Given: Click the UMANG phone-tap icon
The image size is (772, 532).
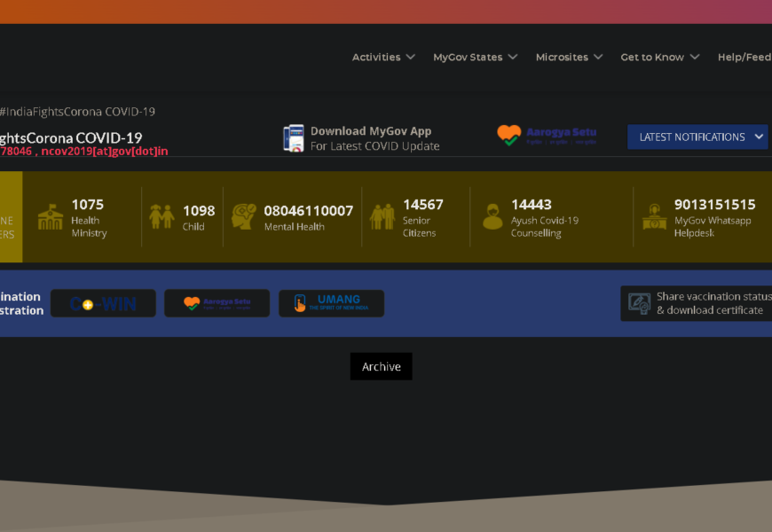Looking at the screenshot, I should tap(300, 303).
